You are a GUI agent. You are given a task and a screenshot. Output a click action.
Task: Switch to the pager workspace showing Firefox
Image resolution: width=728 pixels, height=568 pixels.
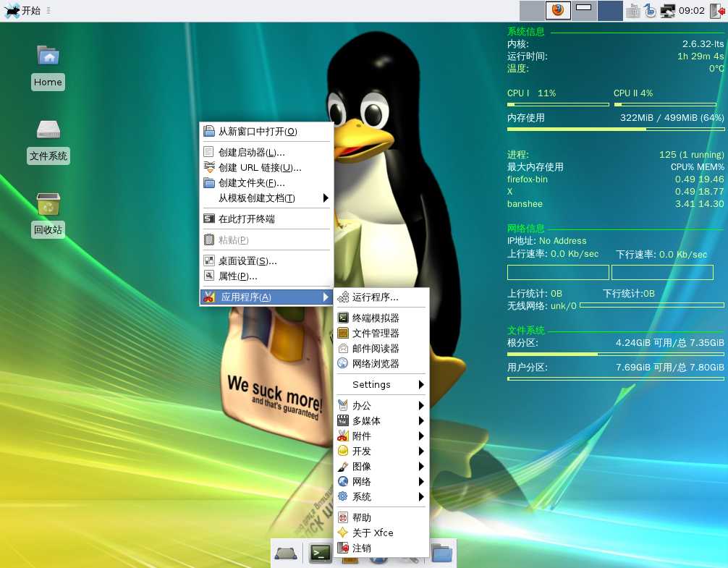[x=558, y=10]
